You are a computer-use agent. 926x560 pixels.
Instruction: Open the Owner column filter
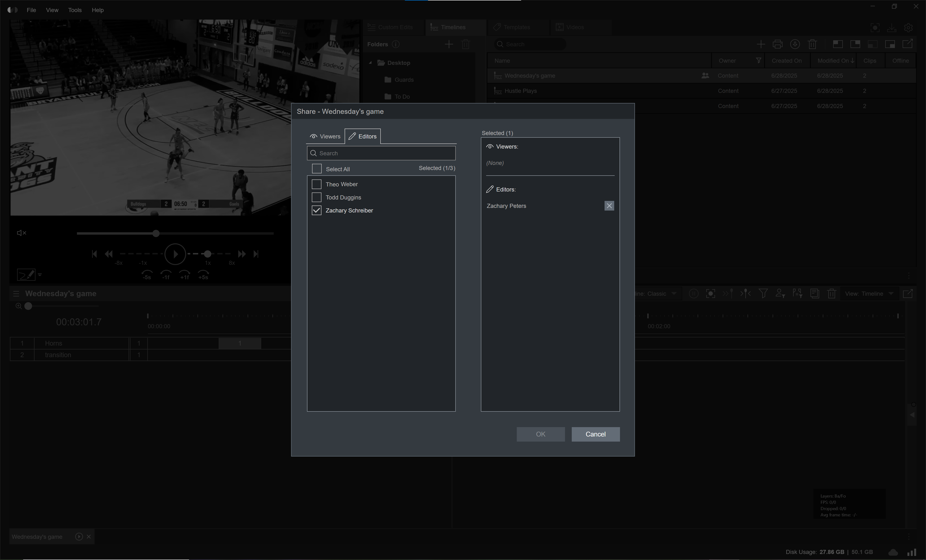[758, 61]
